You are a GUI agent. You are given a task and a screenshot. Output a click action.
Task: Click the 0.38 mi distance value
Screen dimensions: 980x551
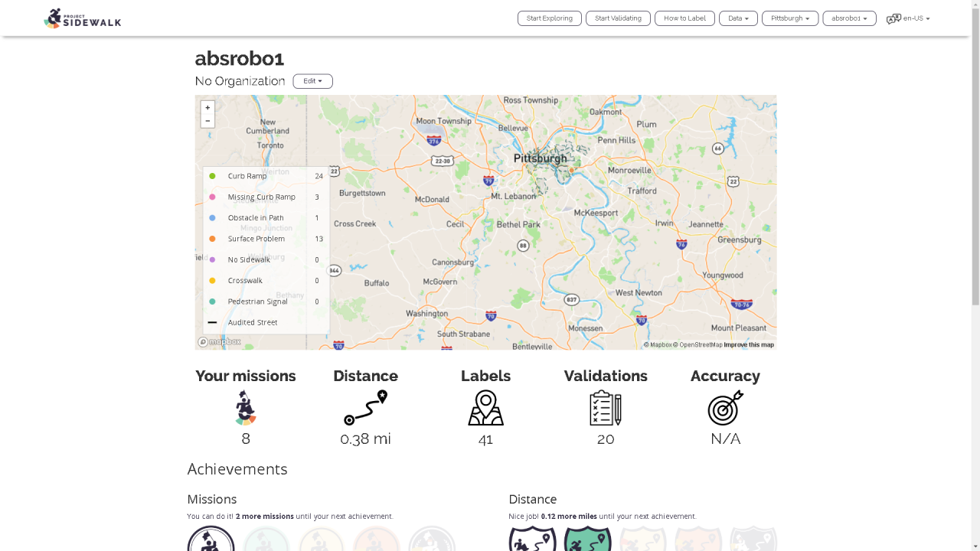pos(365,439)
